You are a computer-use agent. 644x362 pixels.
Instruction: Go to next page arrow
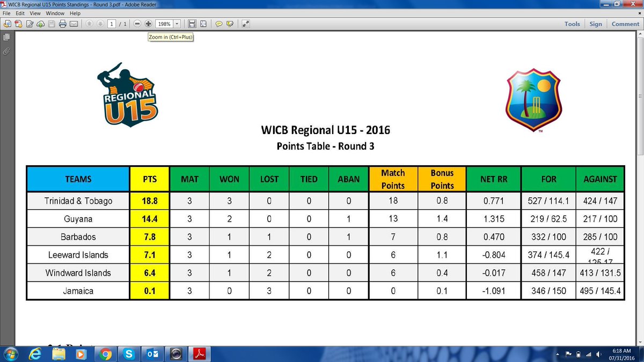tap(100, 24)
